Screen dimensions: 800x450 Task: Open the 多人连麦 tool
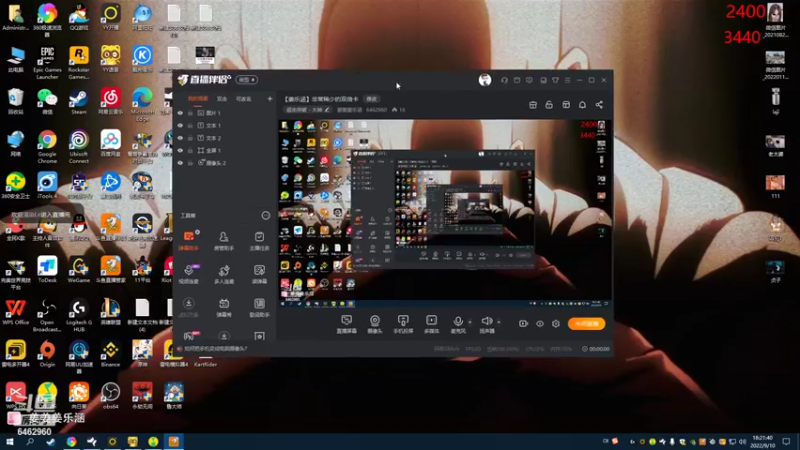click(x=223, y=274)
